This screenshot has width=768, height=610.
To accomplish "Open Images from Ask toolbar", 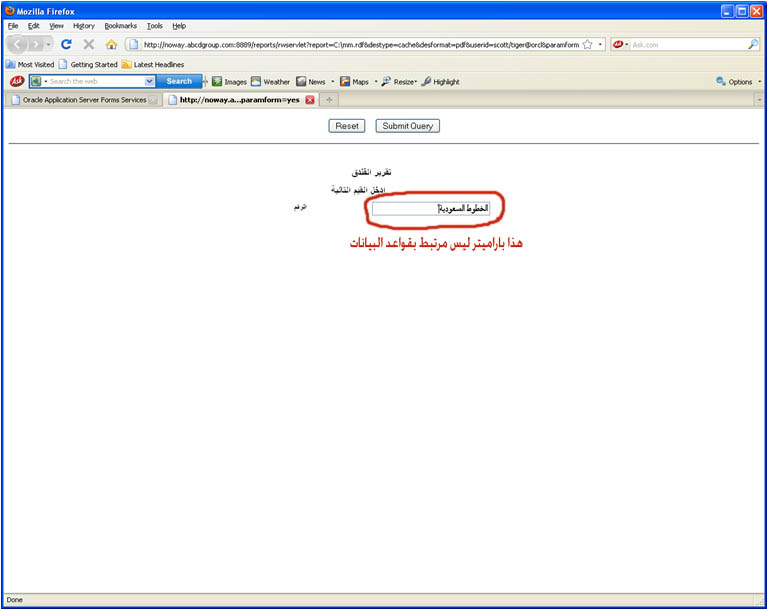I will click(x=229, y=82).
